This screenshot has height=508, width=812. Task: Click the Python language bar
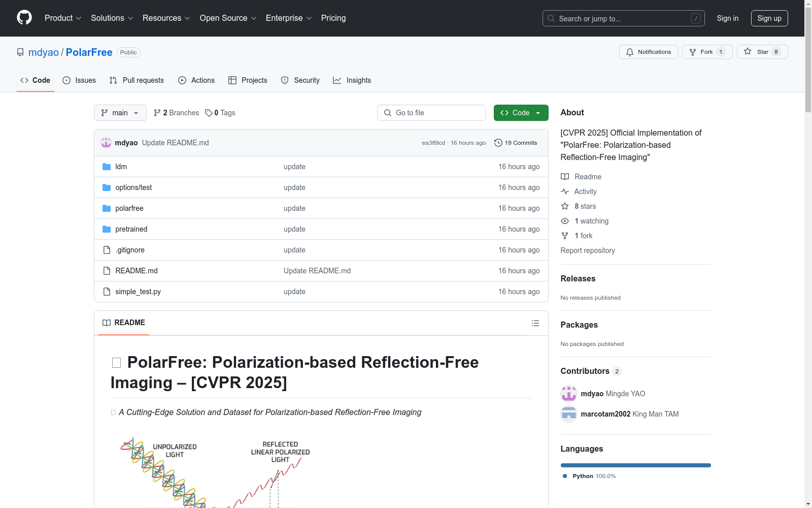pyautogui.click(x=636, y=465)
